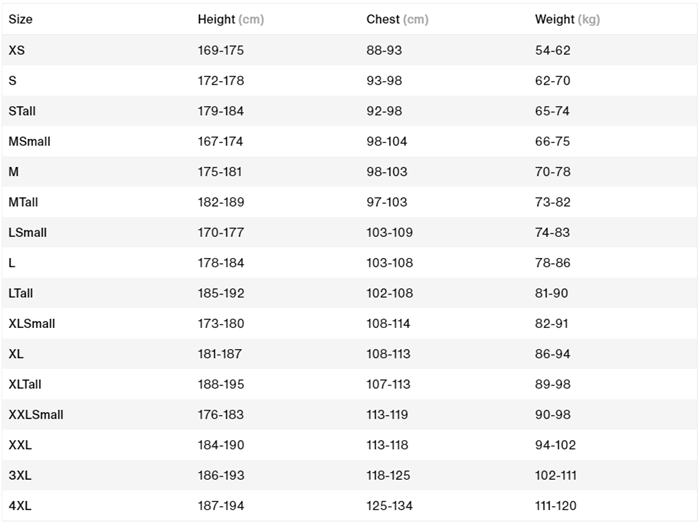Click the XXLSmall size label

click(x=35, y=414)
